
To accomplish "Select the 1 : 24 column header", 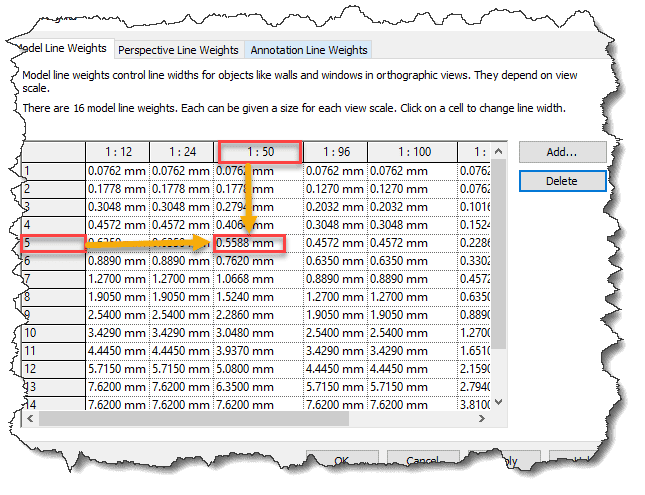I will 182,152.
